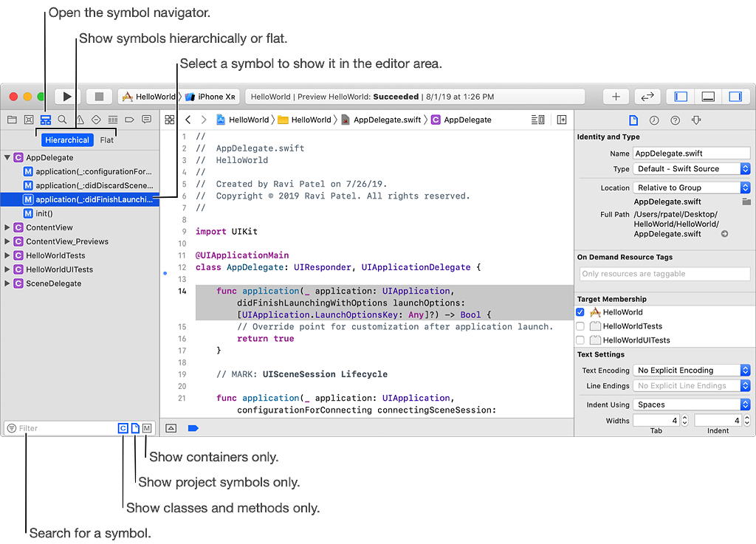
Task: Check HelloWorldUITests target membership
Action: 580,340
